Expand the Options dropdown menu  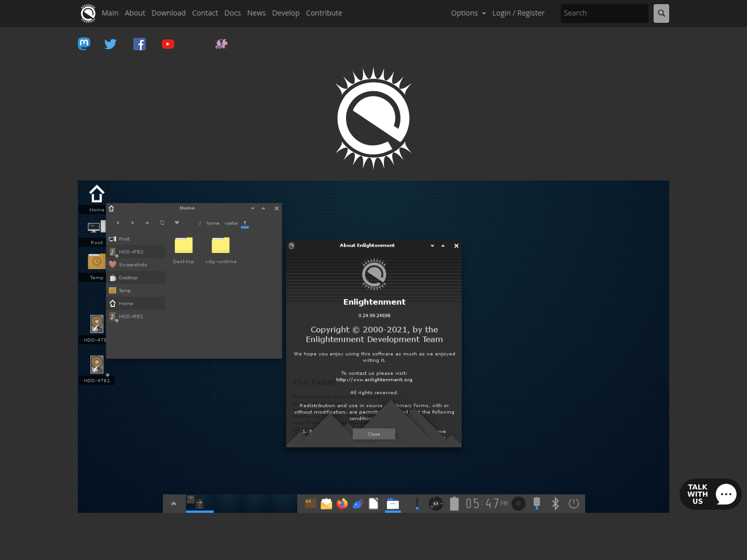click(468, 13)
